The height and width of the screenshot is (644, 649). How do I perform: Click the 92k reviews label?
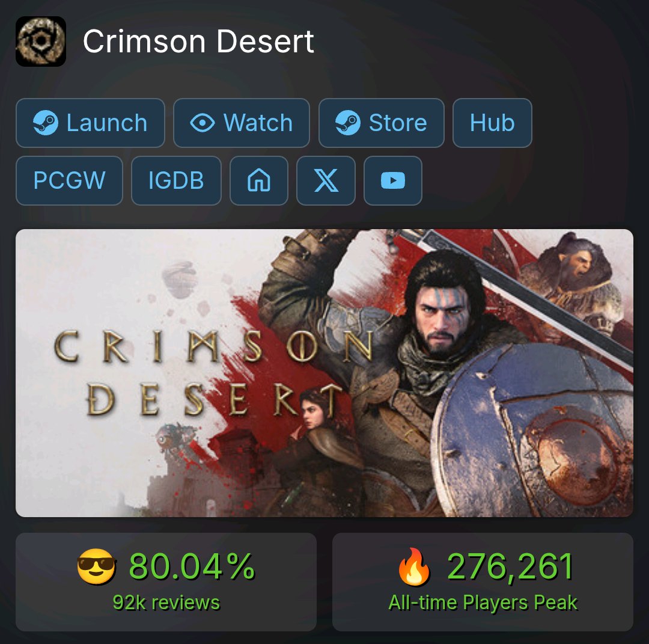point(166,603)
